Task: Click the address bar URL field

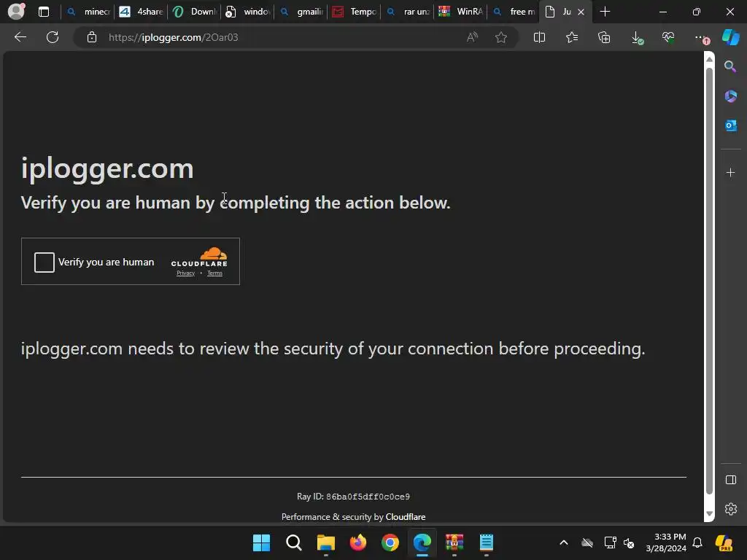Action: point(281,37)
